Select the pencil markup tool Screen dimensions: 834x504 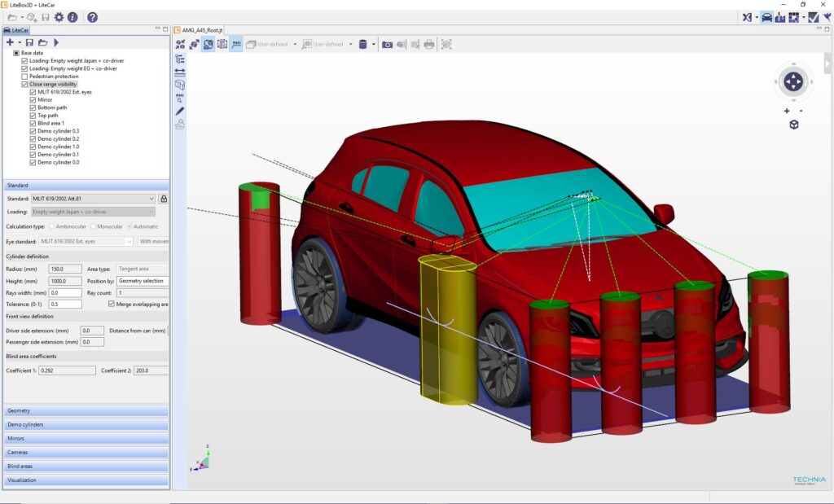point(180,111)
